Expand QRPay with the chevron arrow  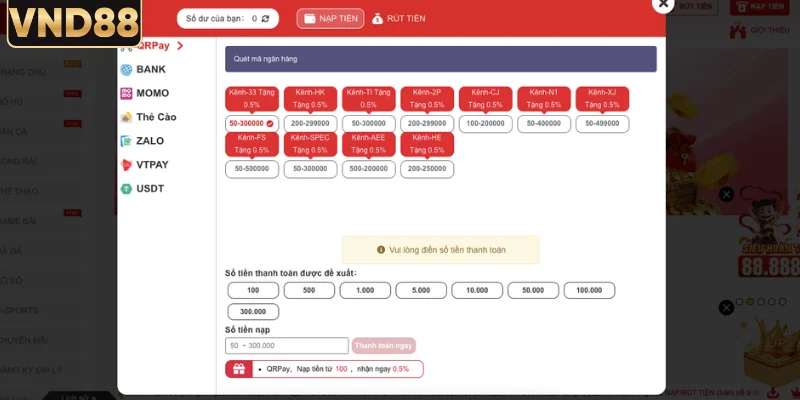(x=180, y=46)
